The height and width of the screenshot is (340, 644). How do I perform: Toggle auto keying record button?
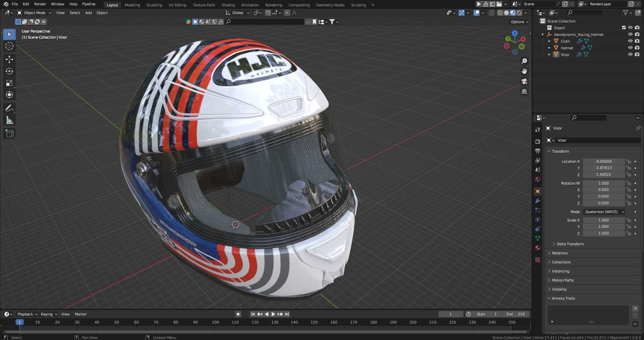coord(238,314)
